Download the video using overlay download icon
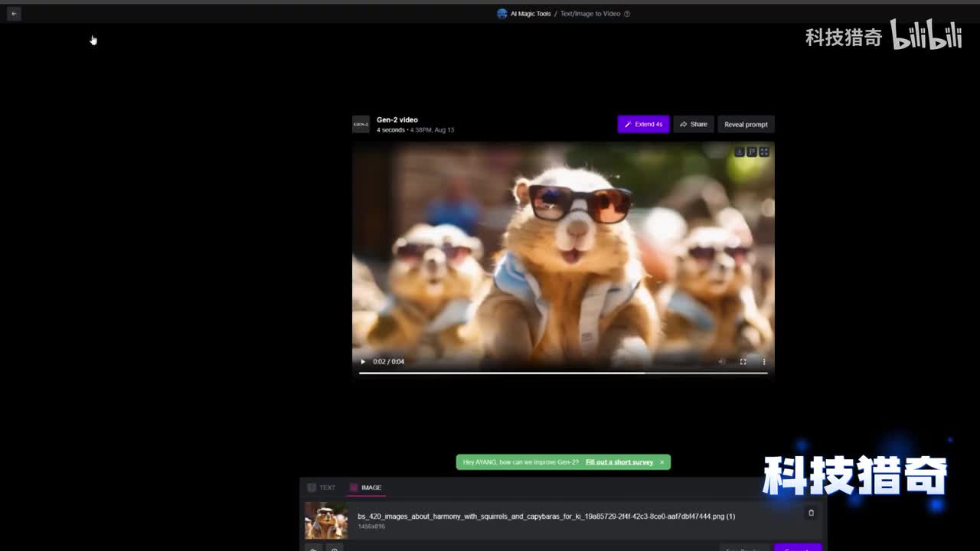980x551 pixels. 739,152
